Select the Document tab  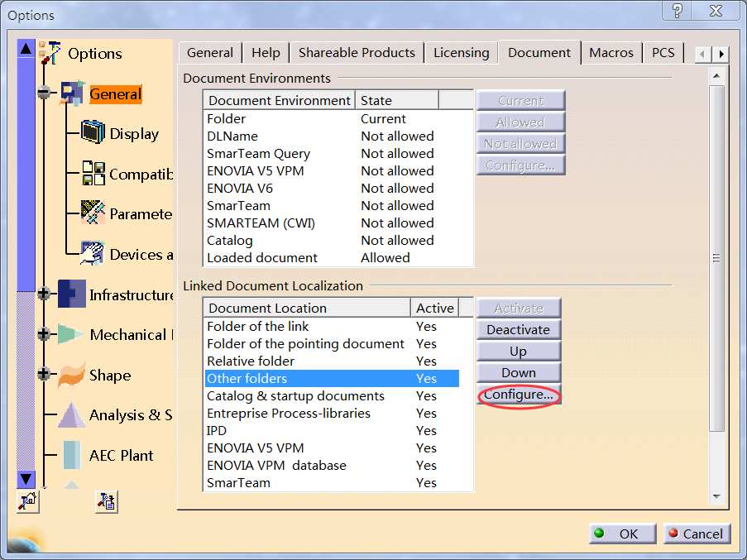click(x=539, y=52)
